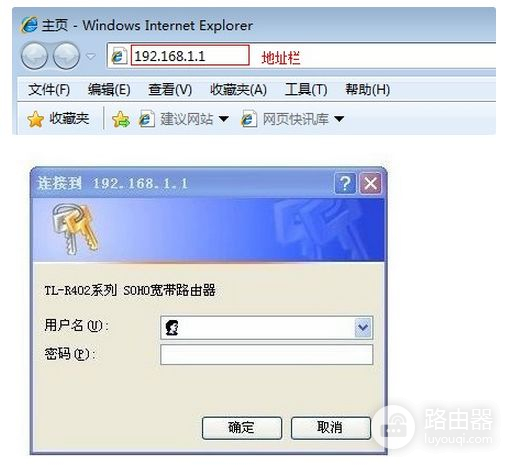Open the 帮助(H) menu
This screenshot has height=467, width=511.
[x=367, y=89]
